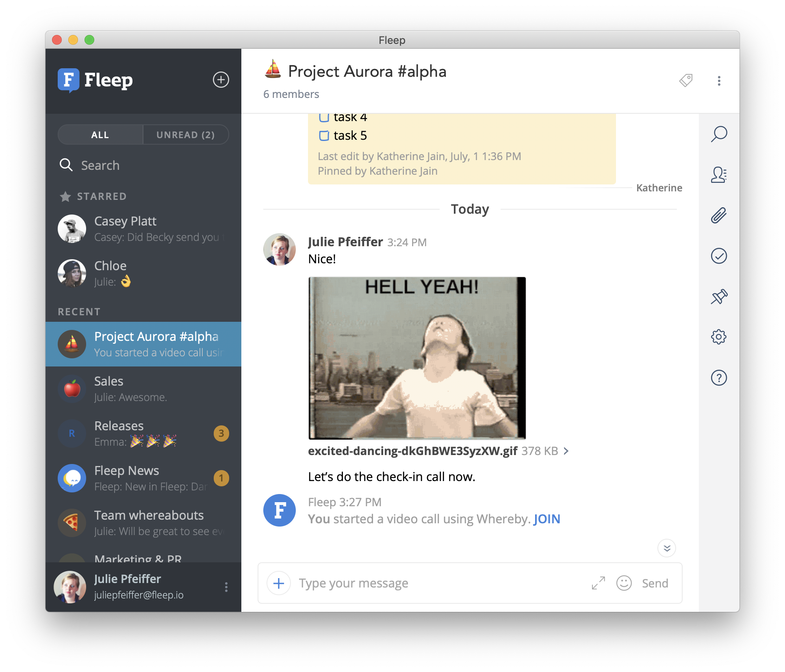The height and width of the screenshot is (672, 785).
Task: Open the tasks checkmark icon
Action: pos(719,256)
